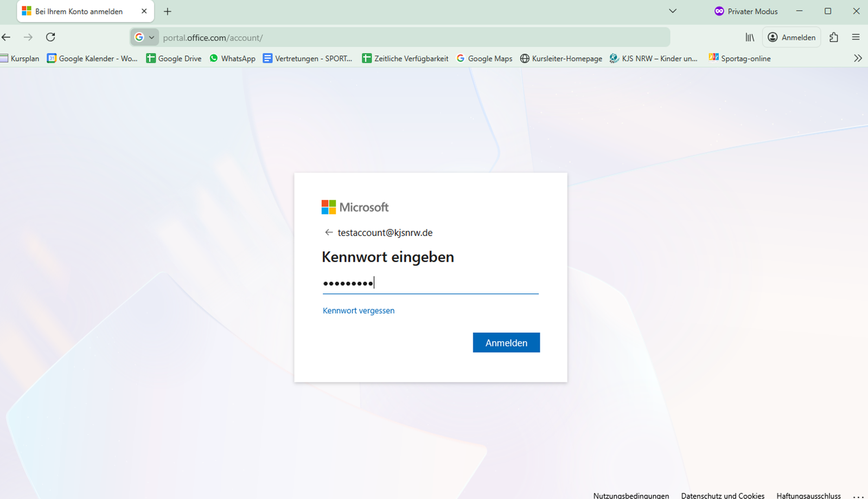Open the Datenschutz und Cookies footer link
Screen dimensions: 868x499
point(723,495)
